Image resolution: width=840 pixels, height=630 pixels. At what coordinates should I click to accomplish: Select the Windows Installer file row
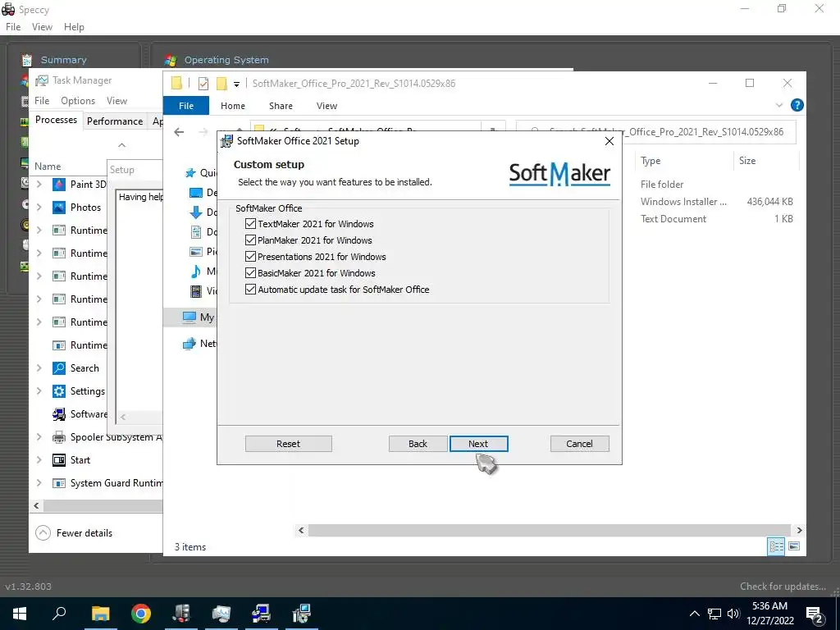tap(716, 202)
